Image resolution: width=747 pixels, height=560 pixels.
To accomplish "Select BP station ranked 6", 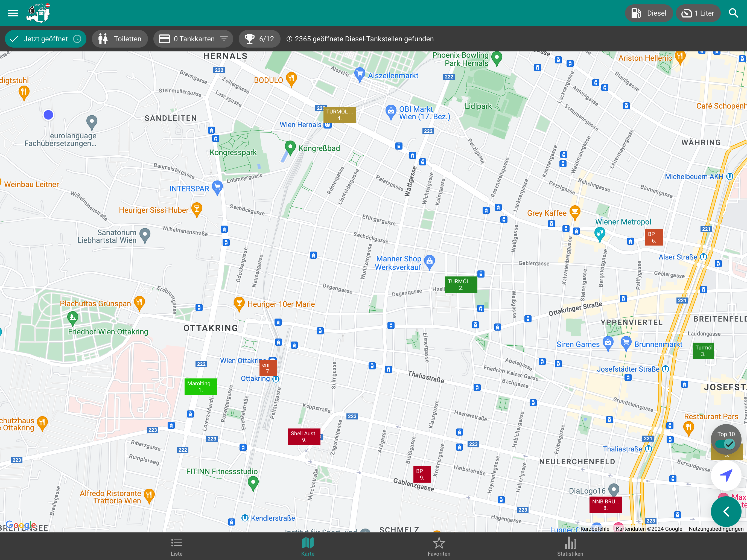I will coord(653,237).
